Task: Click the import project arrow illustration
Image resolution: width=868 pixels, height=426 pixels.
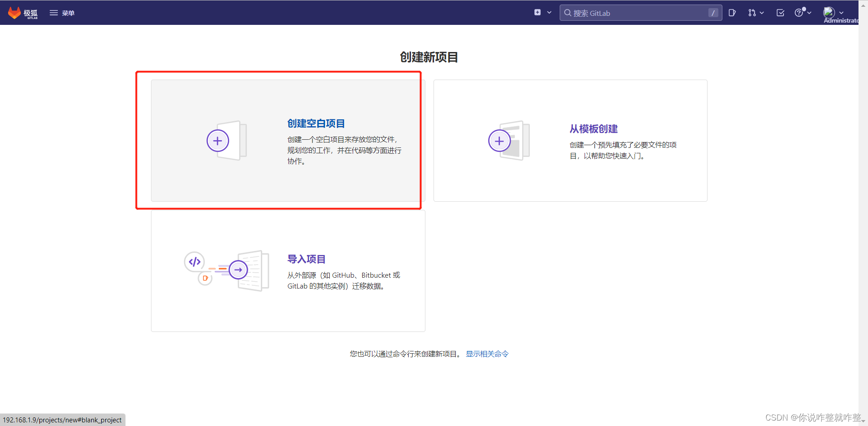Action: tap(238, 270)
